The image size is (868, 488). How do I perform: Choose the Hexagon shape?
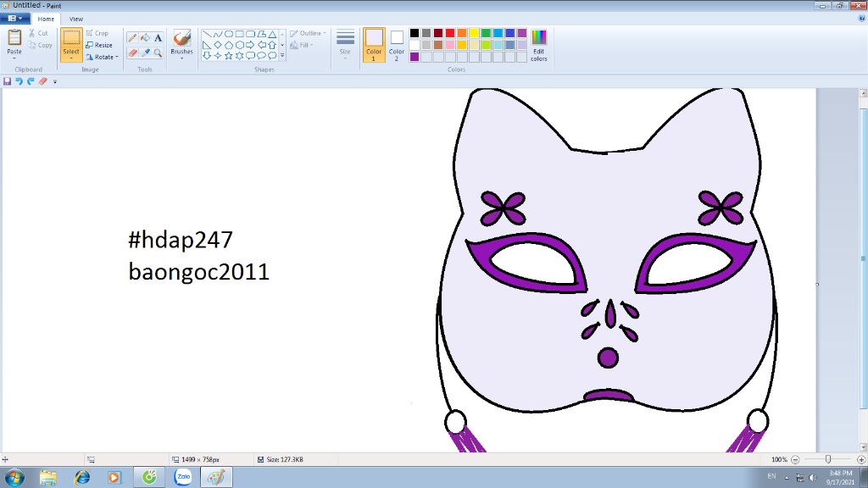[x=239, y=45]
